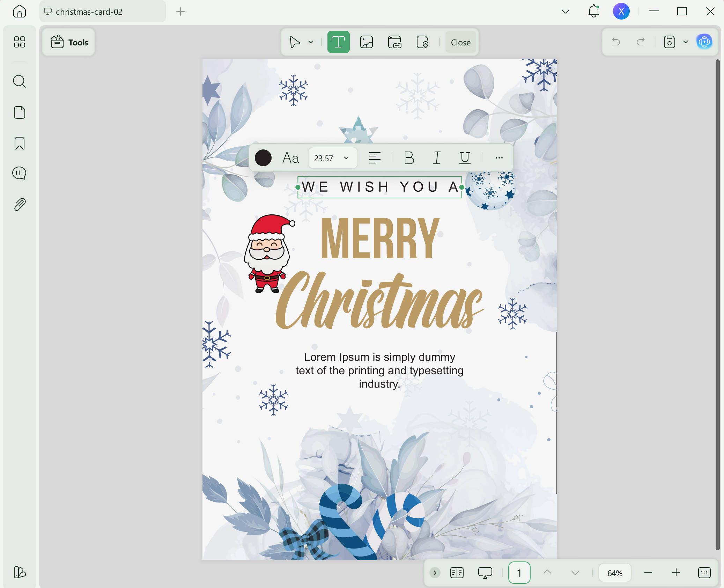The width and height of the screenshot is (724, 588).
Task: Click the Save icon
Action: point(669,42)
